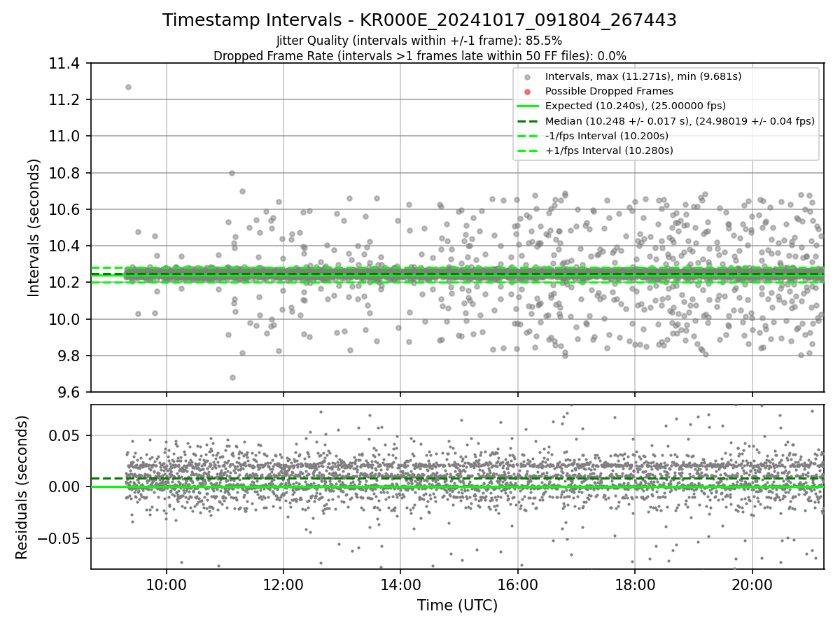Viewport: 840px width, 630px height.
Task: Click the 'Dropped Frame Rate' 0.0% subtitle line
Action: point(419,56)
